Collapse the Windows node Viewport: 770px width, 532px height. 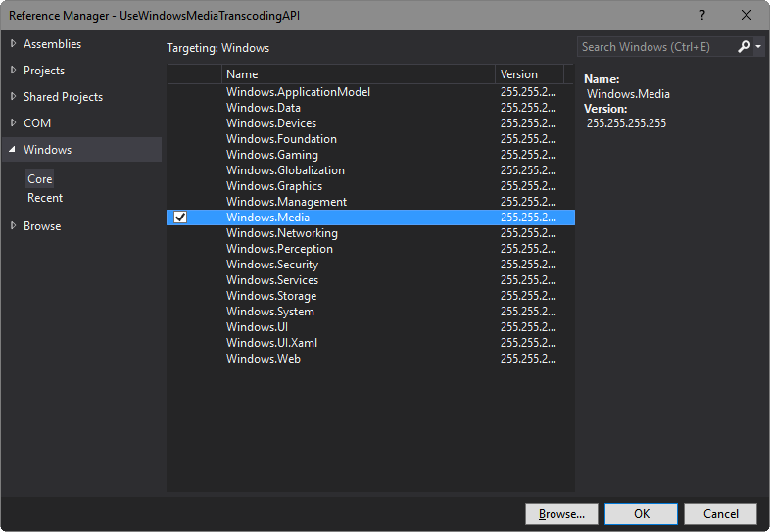coord(13,149)
